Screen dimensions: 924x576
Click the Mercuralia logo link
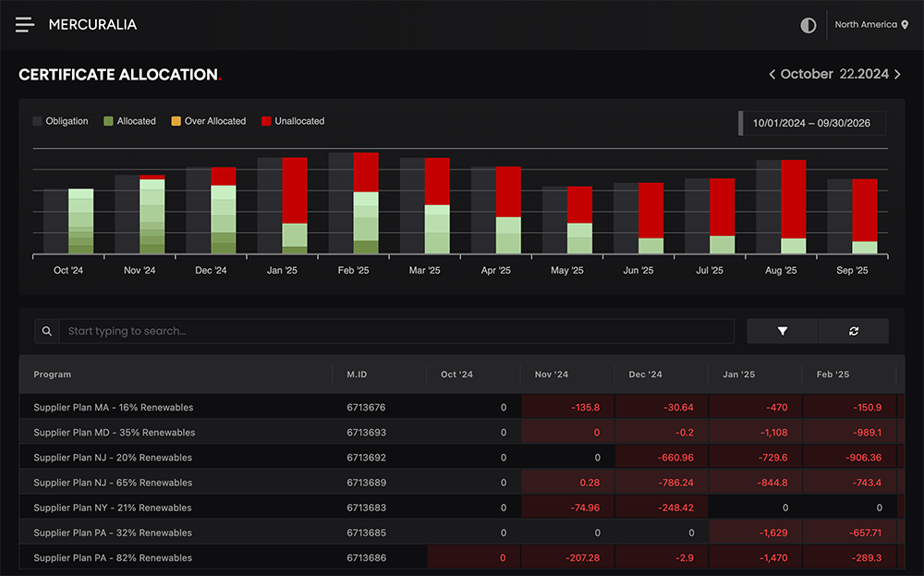(x=92, y=25)
